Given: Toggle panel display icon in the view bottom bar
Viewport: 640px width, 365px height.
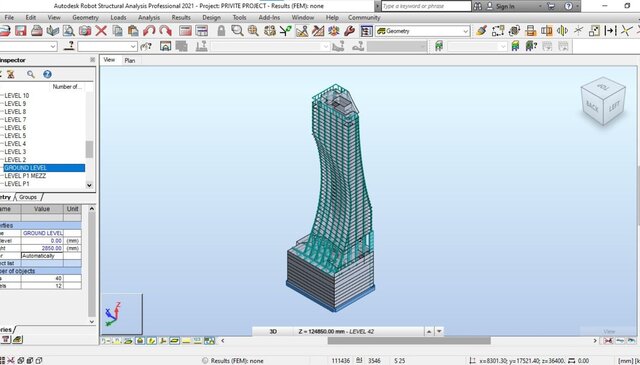Looking at the screenshot, I should pos(174,341).
